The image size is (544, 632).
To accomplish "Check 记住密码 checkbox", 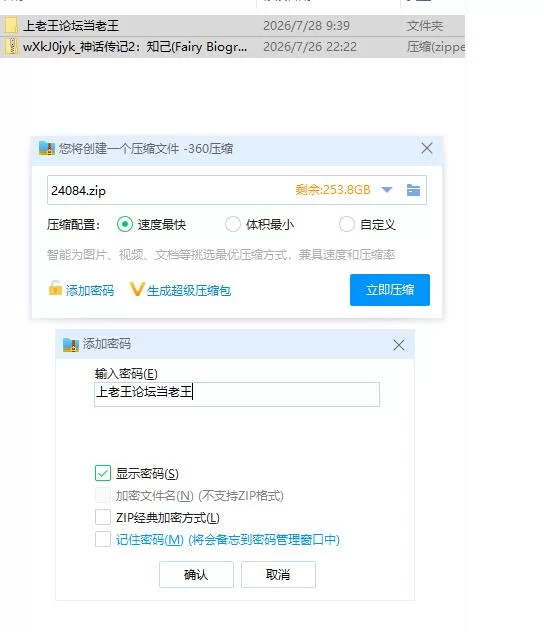I will click(103, 539).
